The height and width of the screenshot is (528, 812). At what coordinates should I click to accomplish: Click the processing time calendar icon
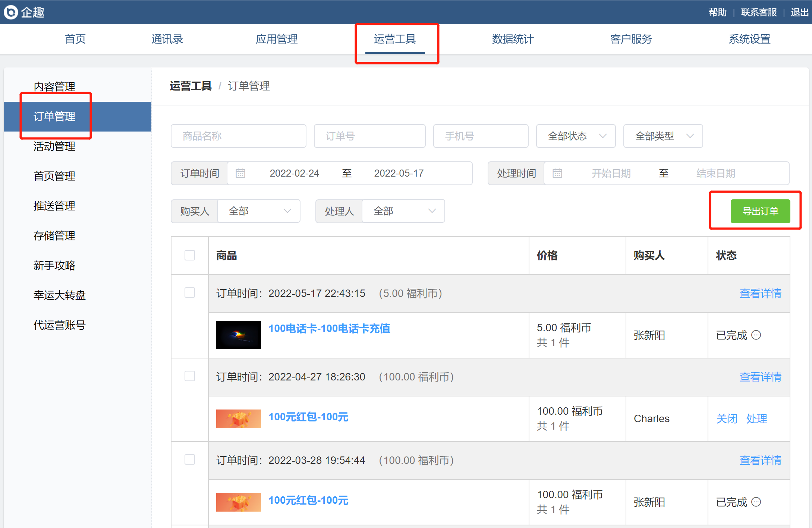click(x=557, y=173)
